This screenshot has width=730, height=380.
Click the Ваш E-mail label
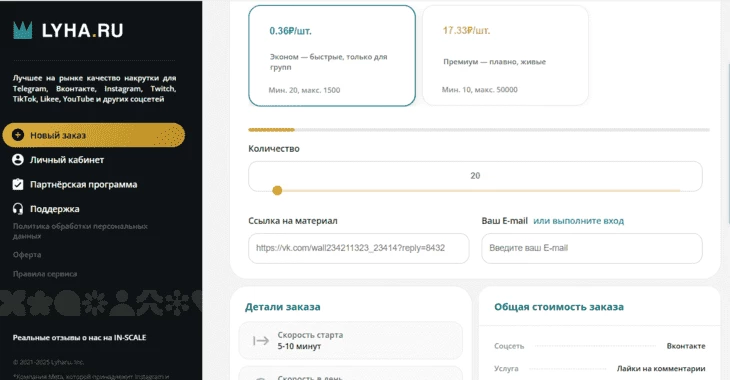point(505,221)
